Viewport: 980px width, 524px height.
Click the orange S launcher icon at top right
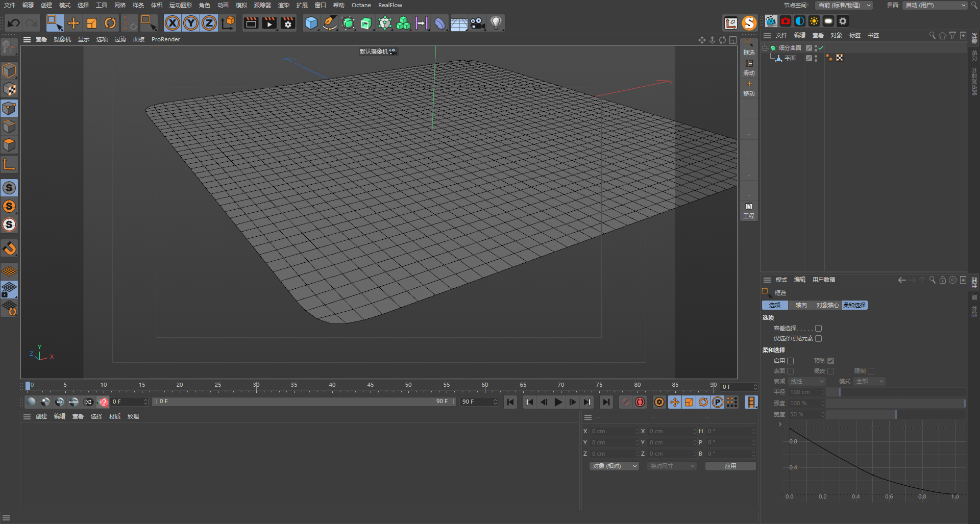coord(749,23)
